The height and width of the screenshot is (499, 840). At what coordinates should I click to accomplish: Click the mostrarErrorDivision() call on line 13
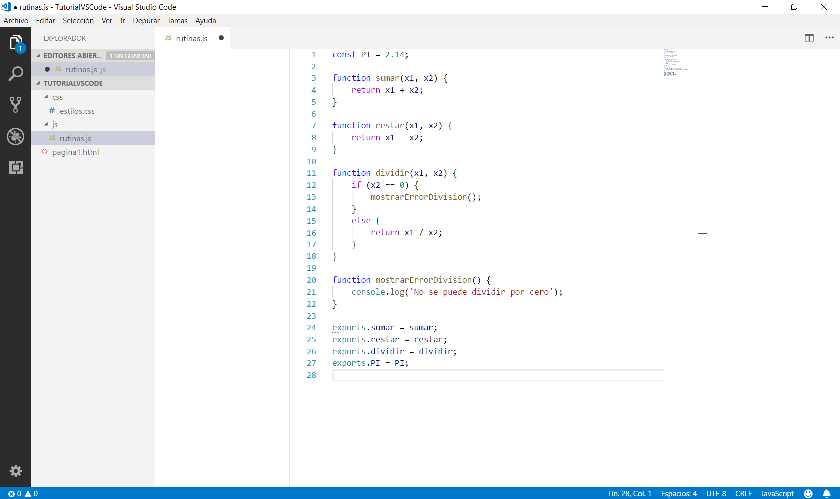tap(426, 197)
